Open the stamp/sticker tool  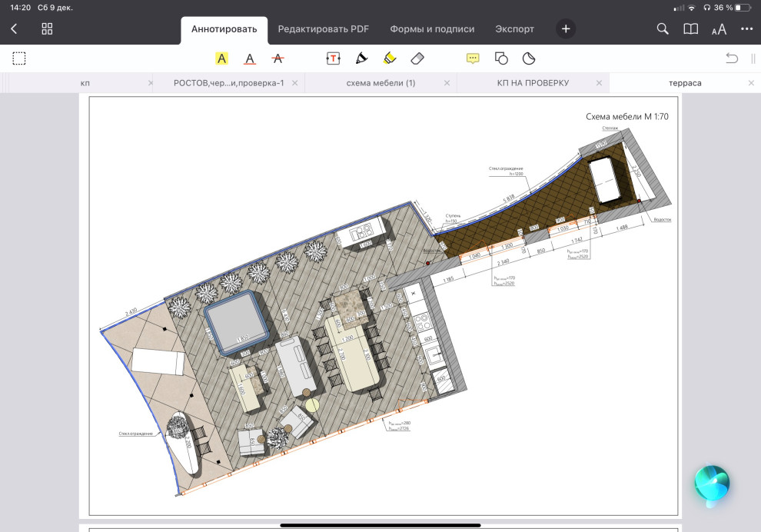[x=529, y=58]
